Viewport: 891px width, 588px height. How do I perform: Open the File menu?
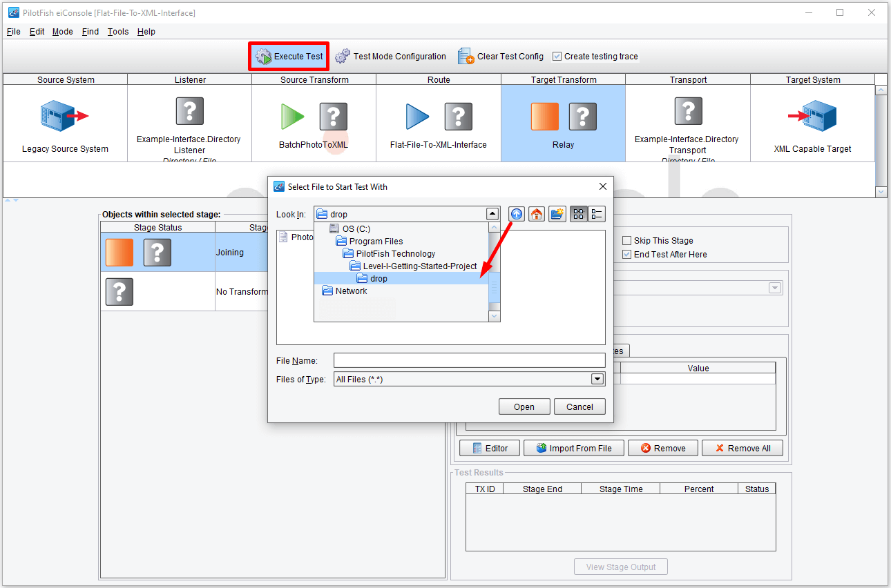pos(14,32)
